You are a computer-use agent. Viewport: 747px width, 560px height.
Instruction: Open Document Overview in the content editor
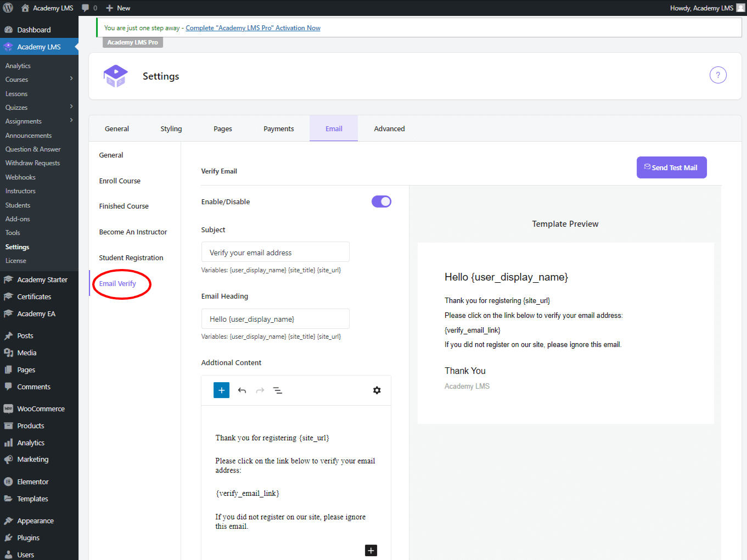(x=277, y=390)
